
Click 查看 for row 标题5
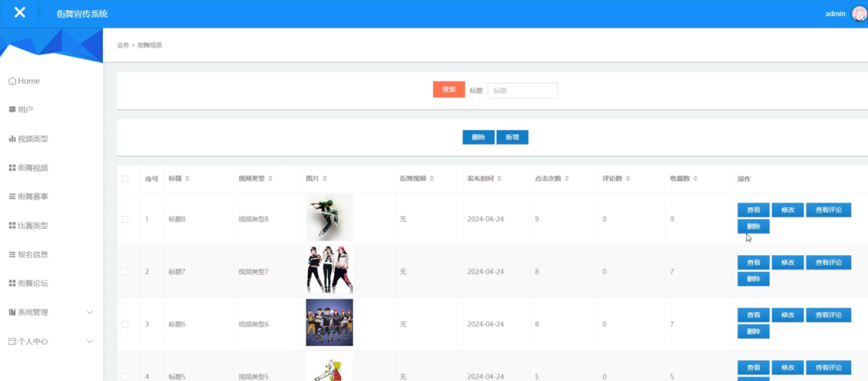[x=754, y=368]
